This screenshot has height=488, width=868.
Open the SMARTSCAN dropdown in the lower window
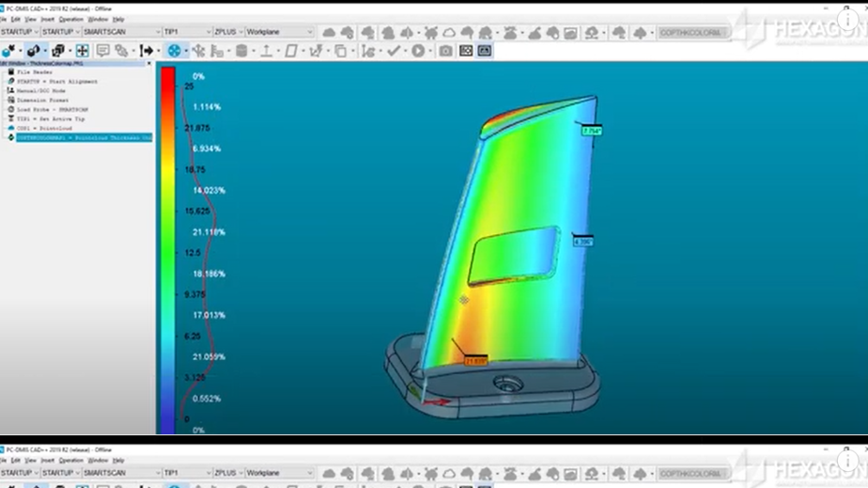pos(122,473)
